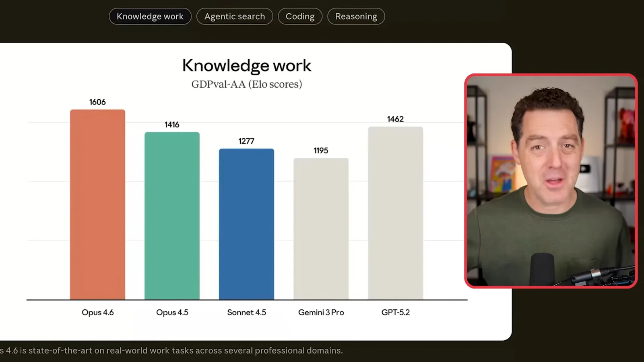Click the presenter webcam overlay
Screen dimensions: 644x362
click(551, 181)
